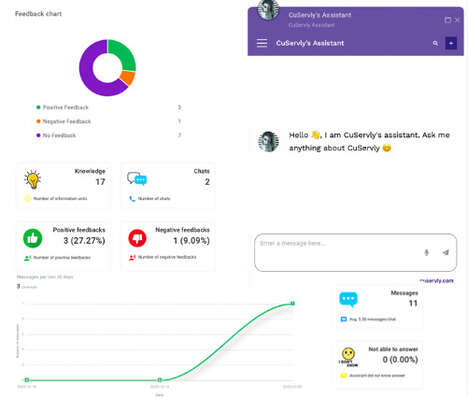Screen dimensions: 468x397
Task: Click the Chats speech bubbles icon
Action: pos(137,179)
